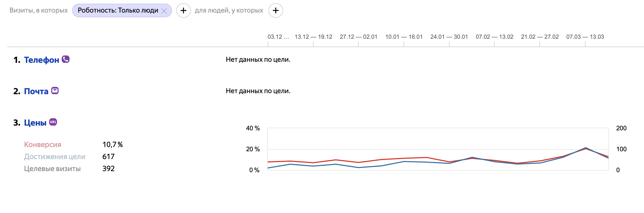This screenshot has height=213, width=644.
Task: Click the mail envelope icon beside Почта
Action: (55, 91)
